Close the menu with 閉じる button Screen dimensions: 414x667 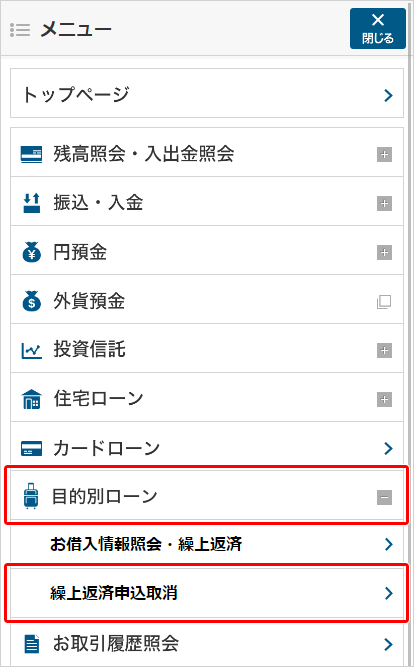click(x=378, y=29)
